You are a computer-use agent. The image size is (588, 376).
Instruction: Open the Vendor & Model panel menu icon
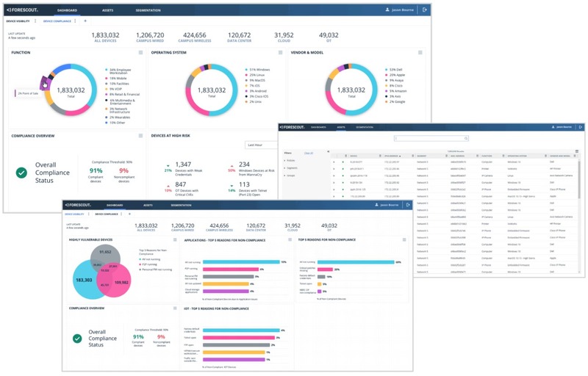pos(420,53)
